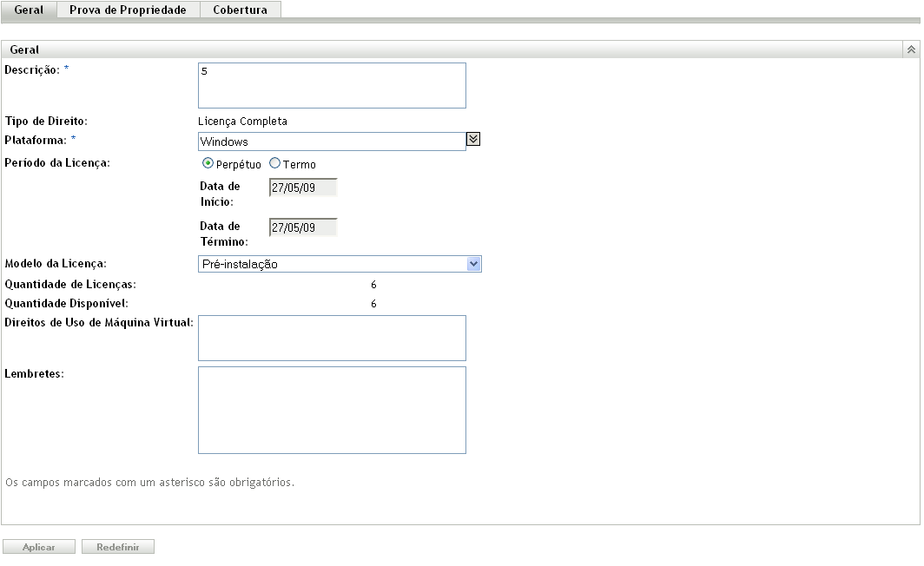Click the Redefinir button

click(x=118, y=547)
